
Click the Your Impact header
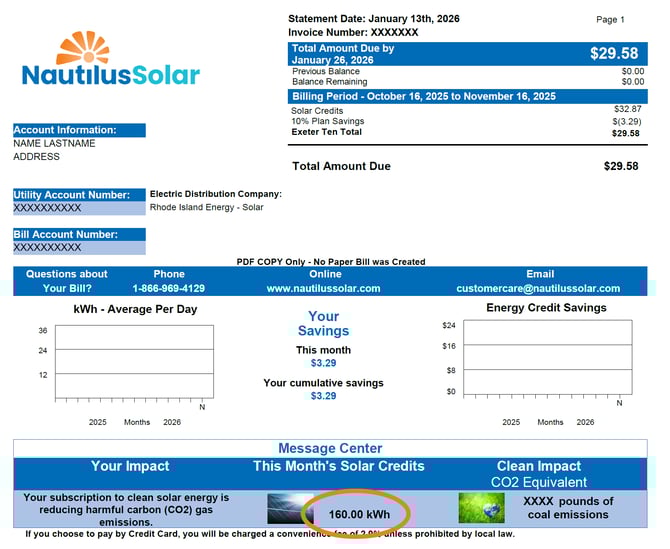point(130,466)
